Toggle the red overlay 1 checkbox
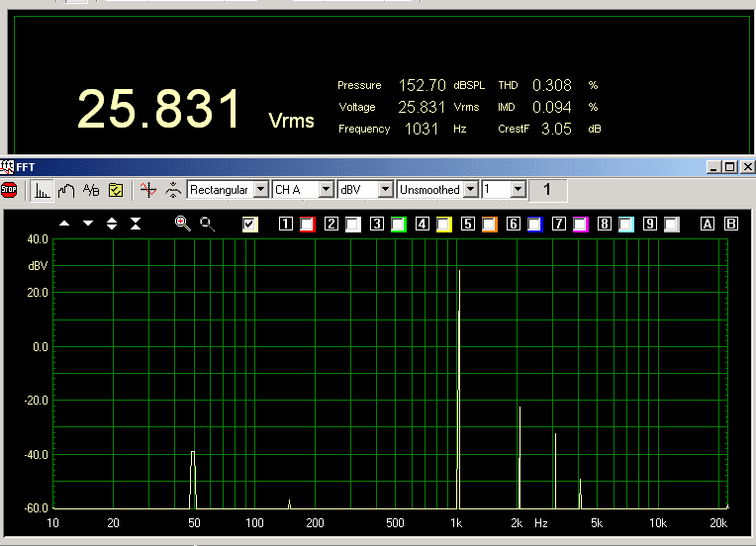 click(307, 225)
